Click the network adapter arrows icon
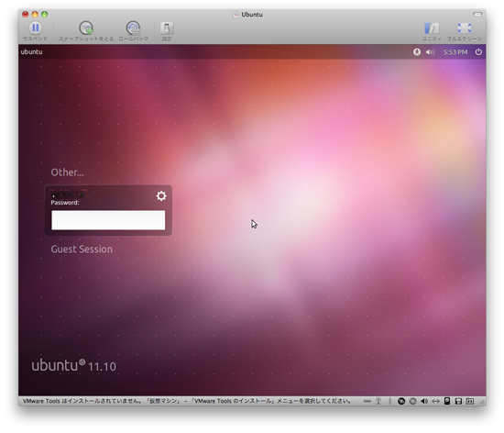Screen dimensions: 504x433 click(x=435, y=401)
